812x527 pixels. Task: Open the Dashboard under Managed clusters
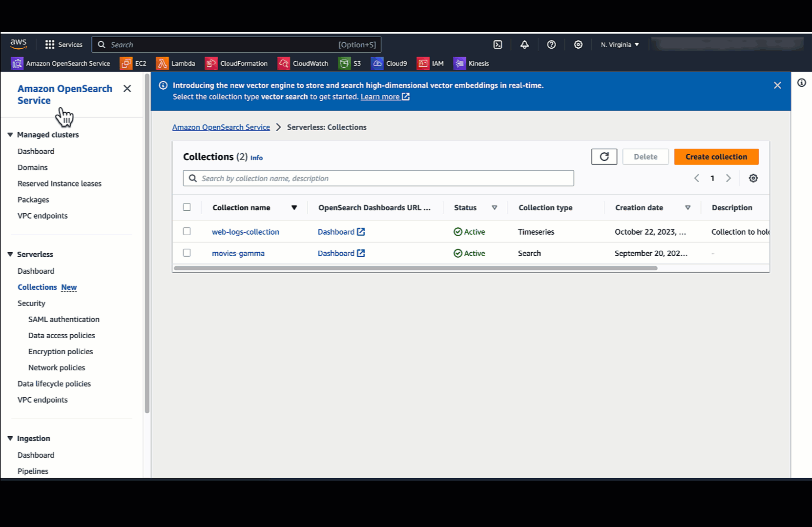(x=36, y=151)
